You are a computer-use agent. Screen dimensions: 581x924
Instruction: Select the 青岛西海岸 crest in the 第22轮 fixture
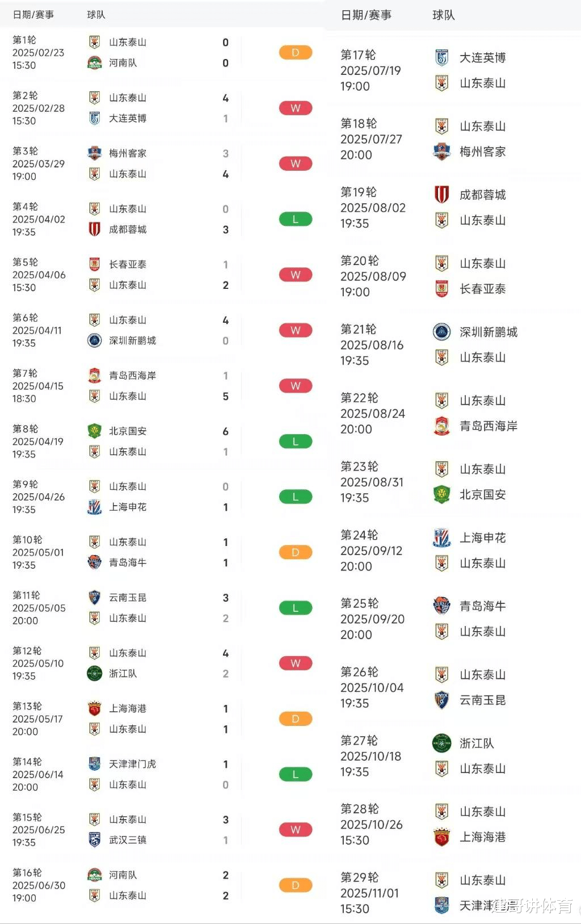(442, 426)
